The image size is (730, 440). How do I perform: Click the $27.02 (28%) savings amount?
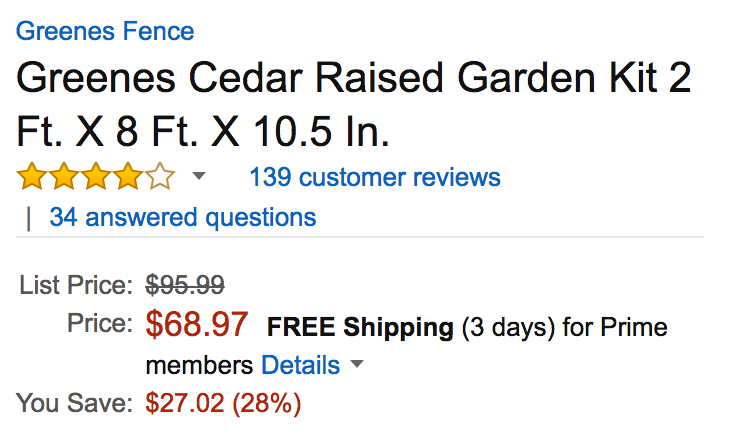[223, 404]
